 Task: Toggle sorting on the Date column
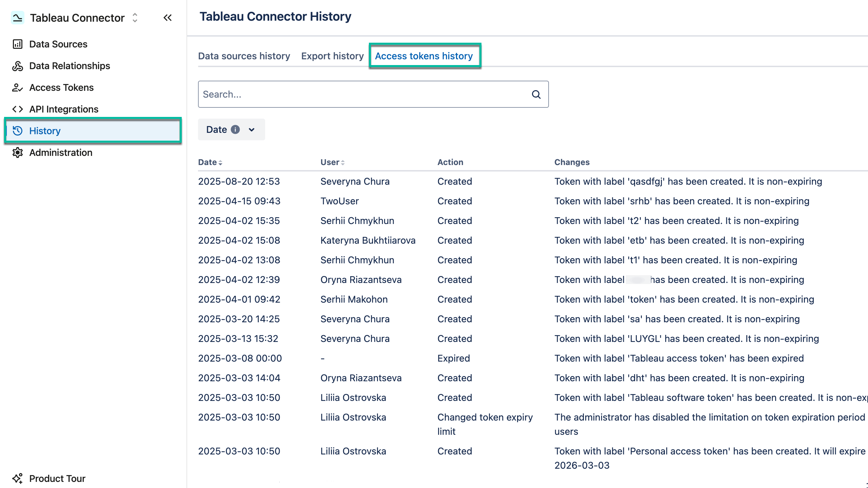click(221, 162)
